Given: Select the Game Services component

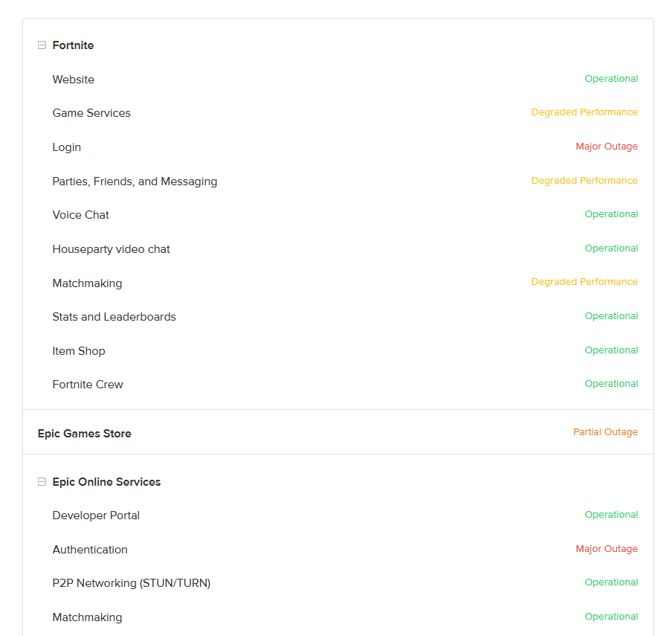Looking at the screenshot, I should point(91,113).
